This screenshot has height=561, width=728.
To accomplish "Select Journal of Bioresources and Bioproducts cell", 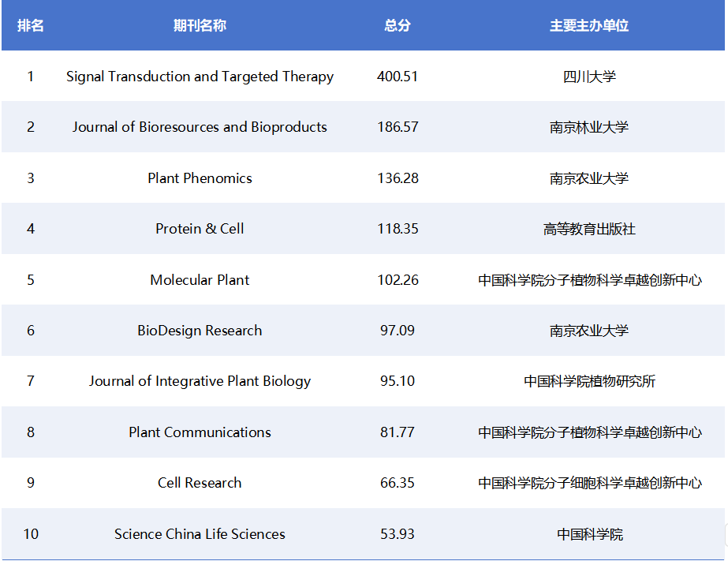I will coord(200,127).
